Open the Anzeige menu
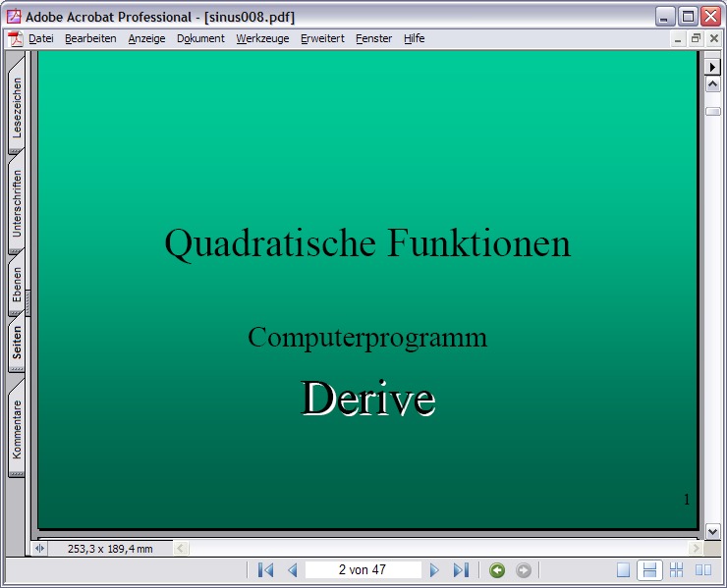The width and height of the screenshot is (727, 588). 146,38
